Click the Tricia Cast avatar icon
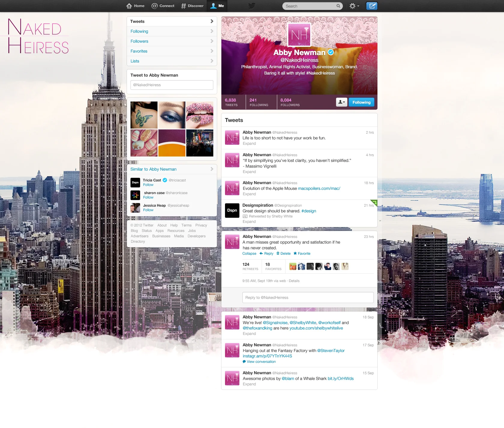The width and height of the screenshot is (504, 428). pos(135,183)
